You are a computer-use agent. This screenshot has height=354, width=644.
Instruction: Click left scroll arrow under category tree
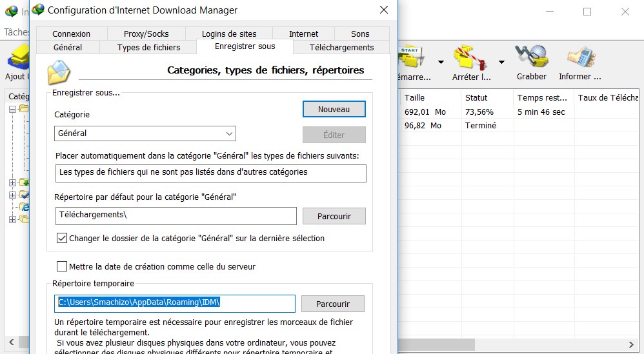12,342
